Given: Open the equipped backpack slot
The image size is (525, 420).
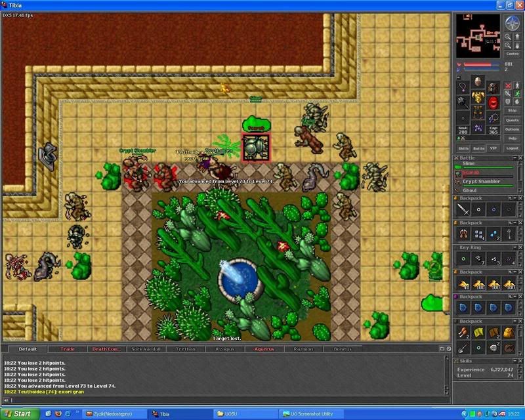Looking at the screenshot, I should (x=493, y=87).
